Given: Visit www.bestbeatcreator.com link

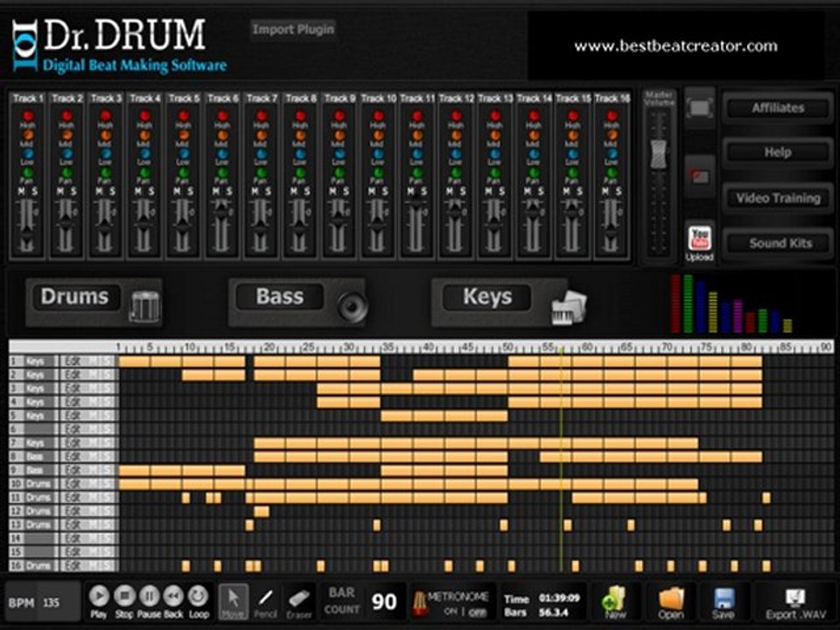Looking at the screenshot, I should click(x=675, y=46).
